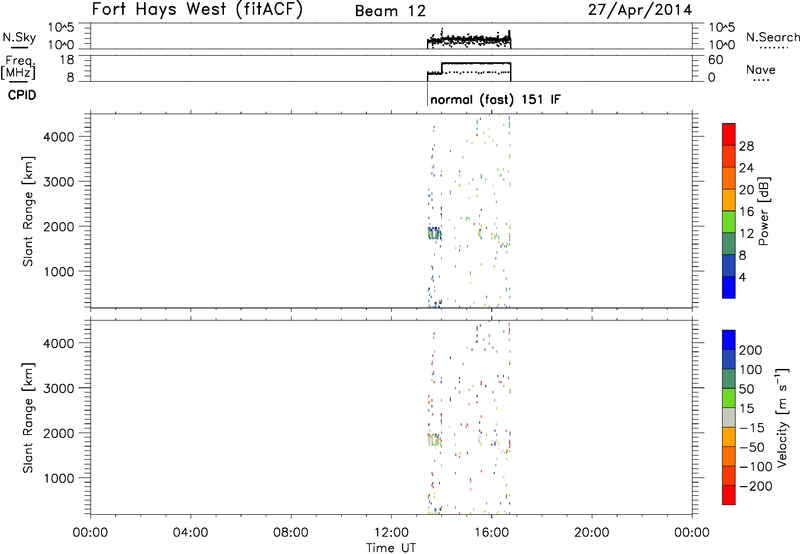Click 'normal (fast) 151 IF' text

point(495,99)
